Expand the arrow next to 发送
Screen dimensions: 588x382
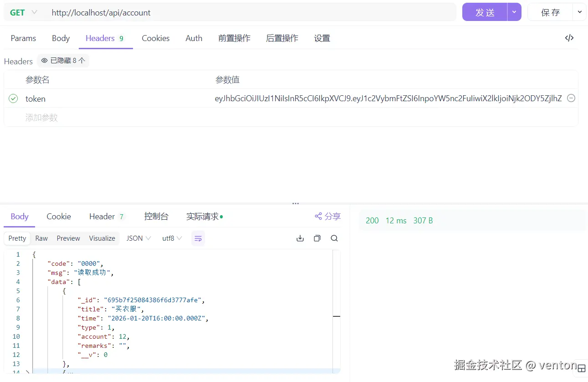pos(514,12)
